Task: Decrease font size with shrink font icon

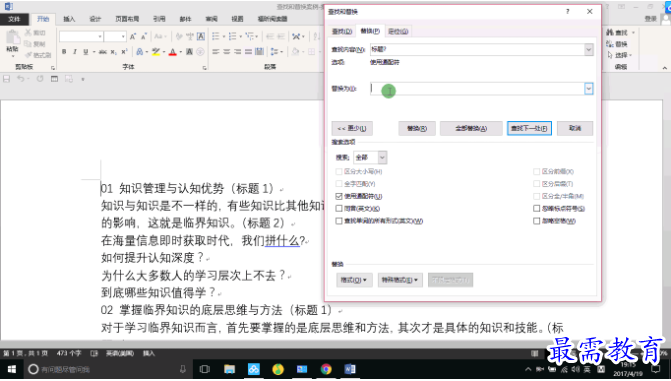Action: tap(144, 36)
